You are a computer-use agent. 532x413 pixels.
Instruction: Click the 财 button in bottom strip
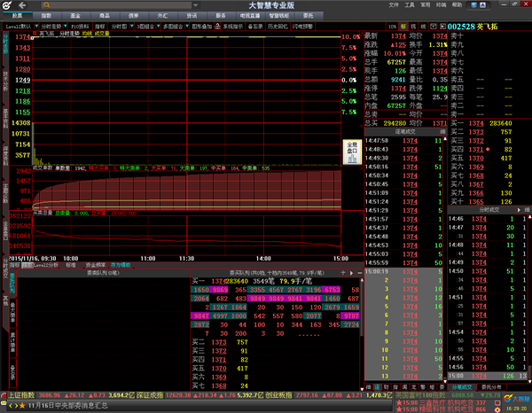point(387,387)
